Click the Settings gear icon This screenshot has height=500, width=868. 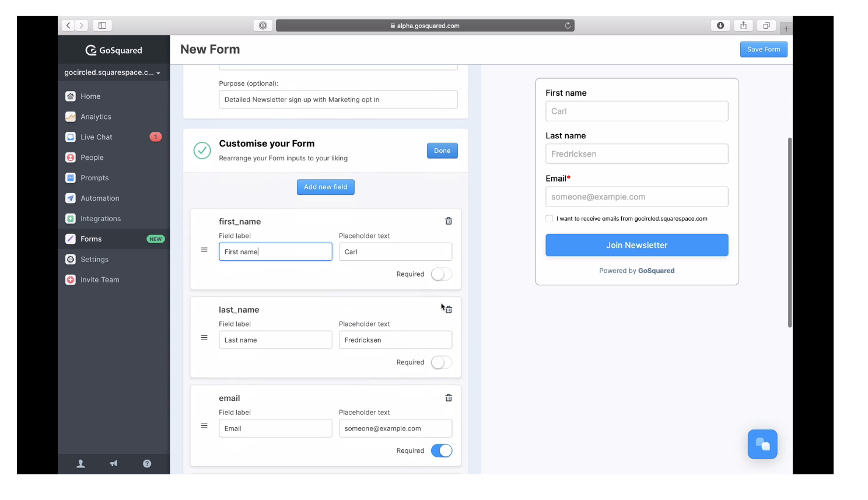click(x=71, y=260)
